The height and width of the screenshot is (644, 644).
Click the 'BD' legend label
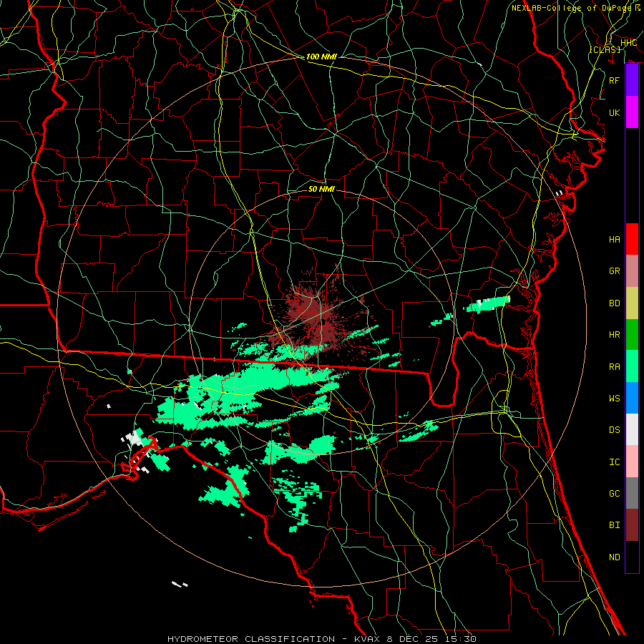point(615,303)
